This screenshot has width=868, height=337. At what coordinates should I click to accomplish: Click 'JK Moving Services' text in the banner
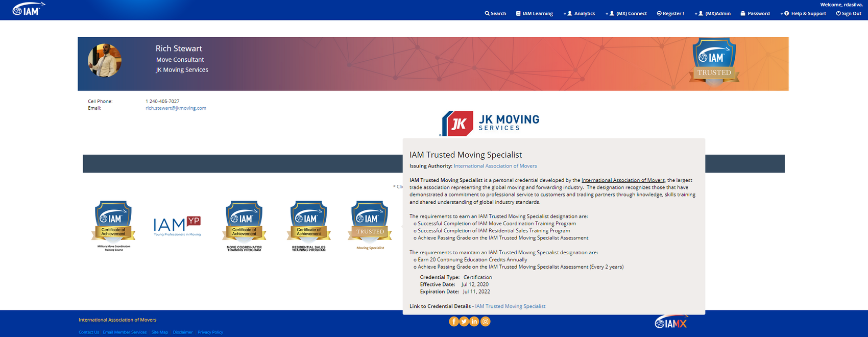[x=182, y=70]
